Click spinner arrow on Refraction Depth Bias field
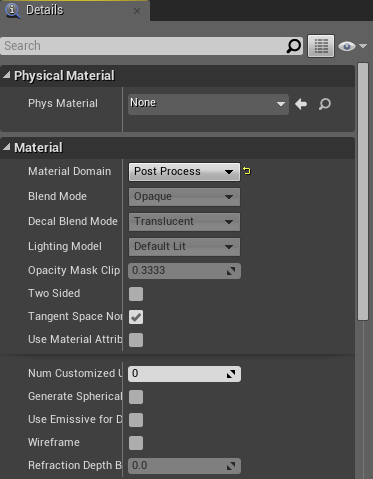This screenshot has height=479, width=373. click(231, 466)
